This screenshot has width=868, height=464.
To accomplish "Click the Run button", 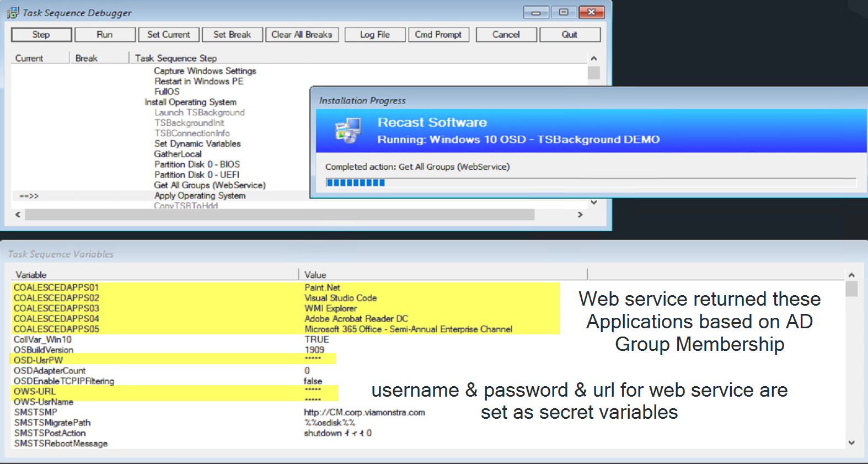I will pyautogui.click(x=105, y=35).
